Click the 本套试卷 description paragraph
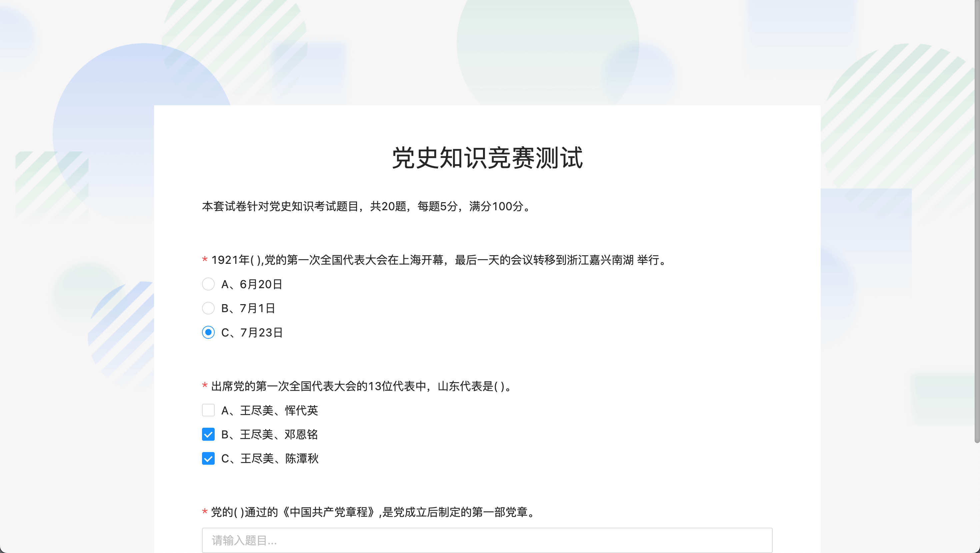This screenshot has width=980, height=553. click(367, 206)
